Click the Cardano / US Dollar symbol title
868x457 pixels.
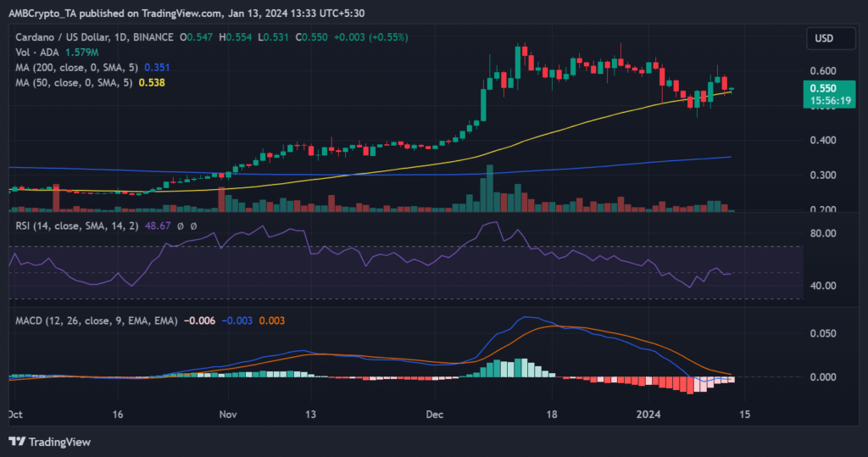pos(60,38)
